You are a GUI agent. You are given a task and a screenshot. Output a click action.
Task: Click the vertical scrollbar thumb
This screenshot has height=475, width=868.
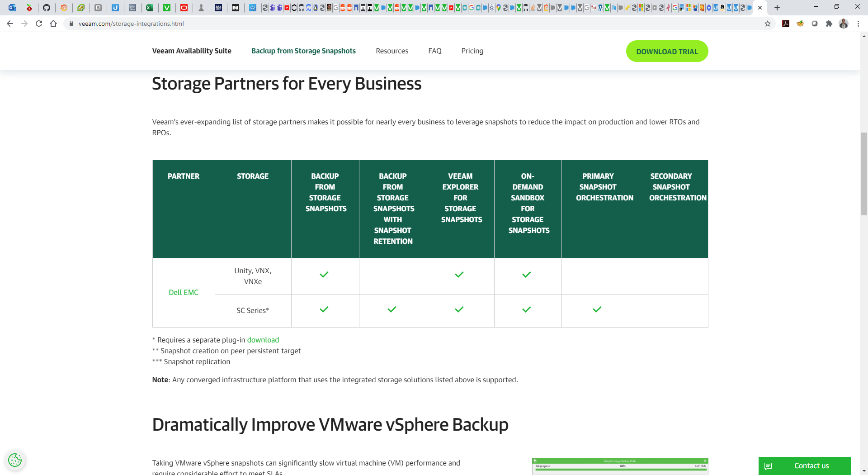tap(864, 174)
